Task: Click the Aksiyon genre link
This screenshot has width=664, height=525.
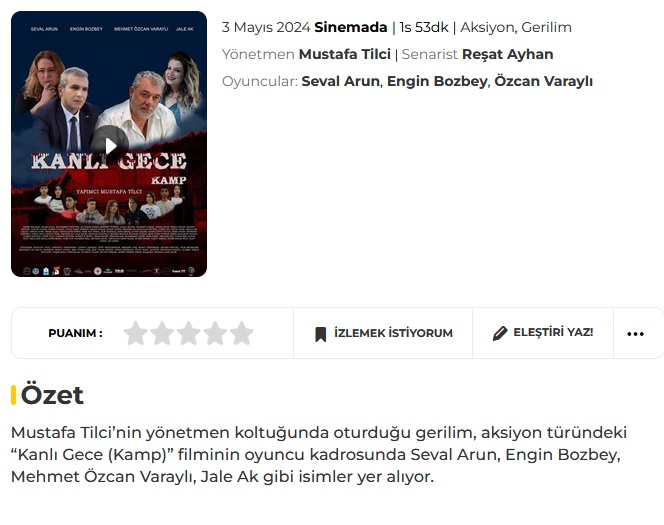Action: (488, 27)
